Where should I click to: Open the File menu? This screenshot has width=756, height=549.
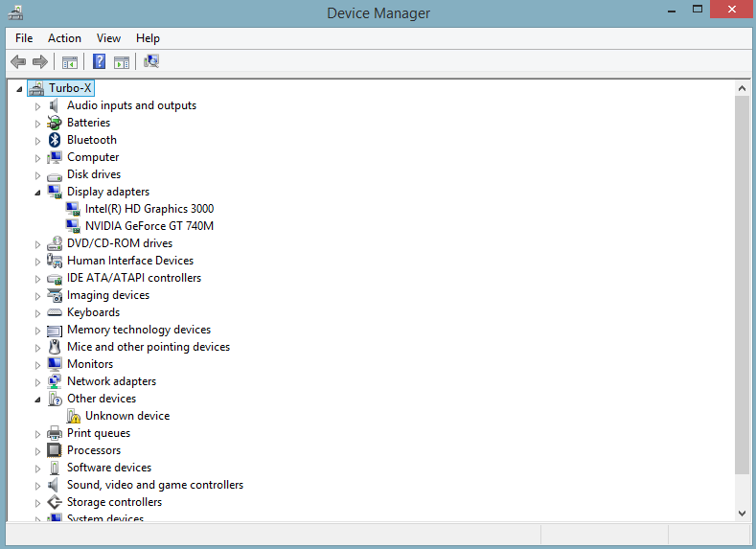24,38
